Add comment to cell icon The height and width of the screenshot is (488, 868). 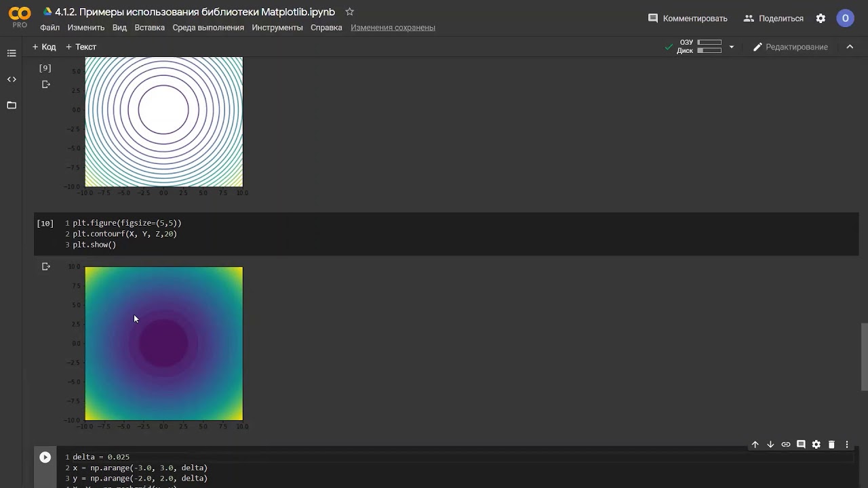click(x=801, y=445)
